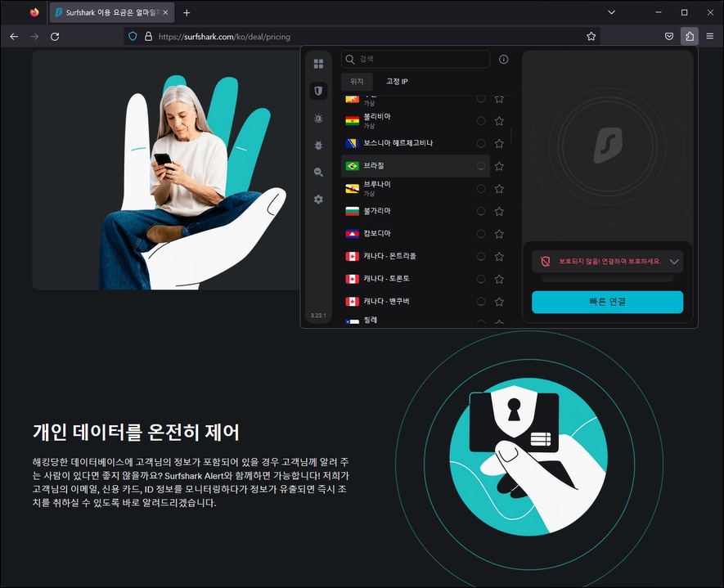Image resolution: width=724 pixels, height=588 pixels.
Task: Click the 개인 데이터를 온전히 제어 heading
Action: point(137,433)
